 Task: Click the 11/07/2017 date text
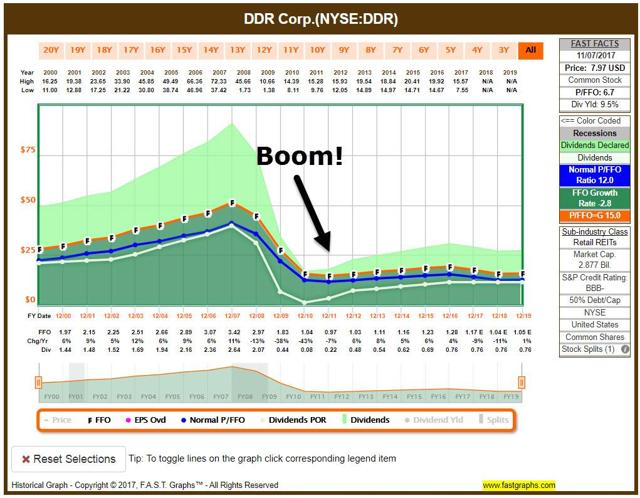pyautogui.click(x=596, y=56)
